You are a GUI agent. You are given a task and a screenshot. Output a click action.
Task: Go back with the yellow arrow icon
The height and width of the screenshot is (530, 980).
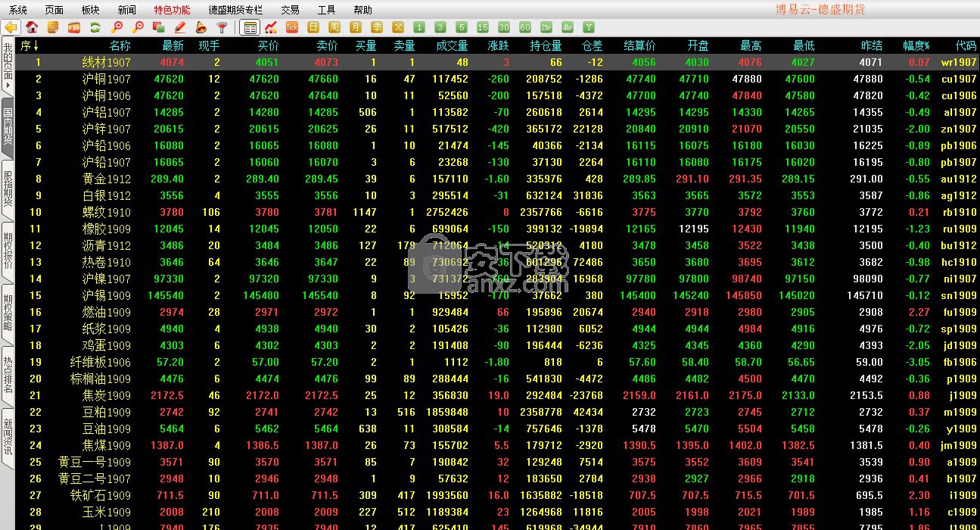click(11, 27)
